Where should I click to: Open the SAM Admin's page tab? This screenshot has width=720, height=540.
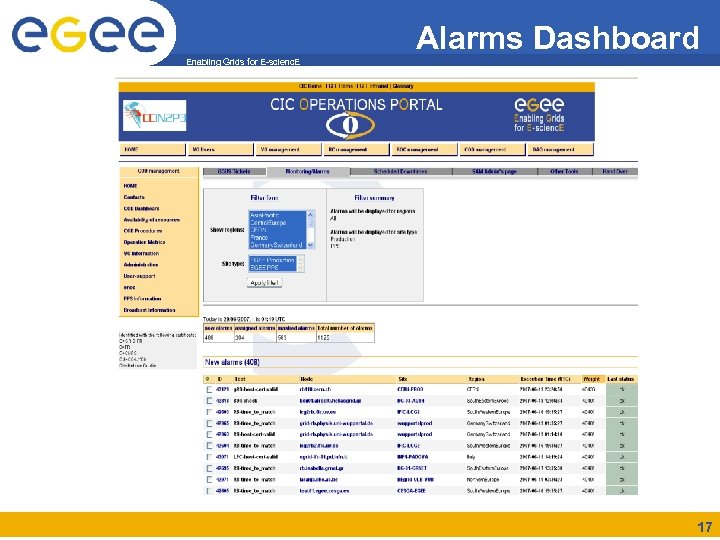(x=495, y=172)
